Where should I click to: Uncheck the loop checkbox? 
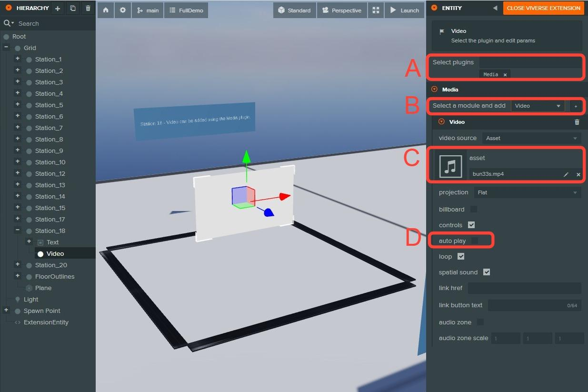tap(460, 256)
